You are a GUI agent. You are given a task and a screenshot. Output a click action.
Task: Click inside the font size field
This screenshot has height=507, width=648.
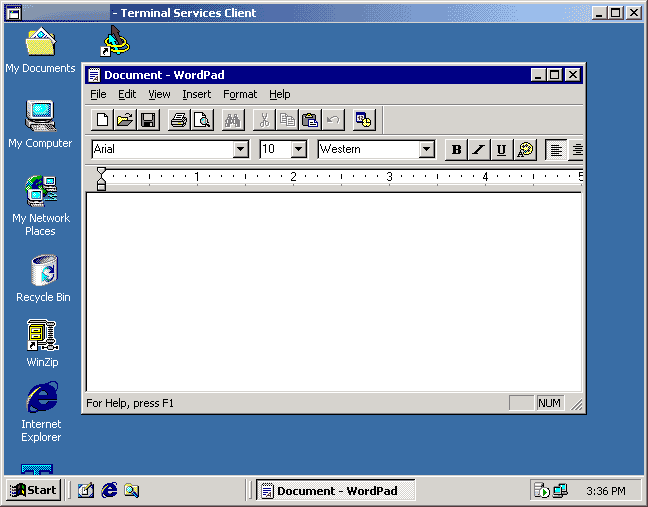click(276, 149)
